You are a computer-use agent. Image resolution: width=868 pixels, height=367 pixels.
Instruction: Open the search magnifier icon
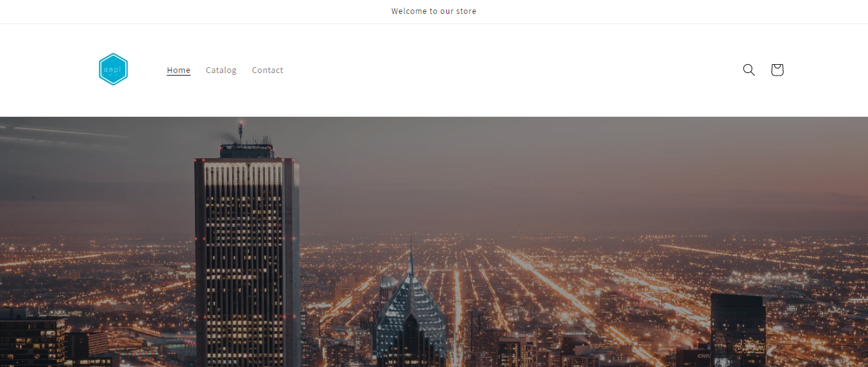click(749, 70)
